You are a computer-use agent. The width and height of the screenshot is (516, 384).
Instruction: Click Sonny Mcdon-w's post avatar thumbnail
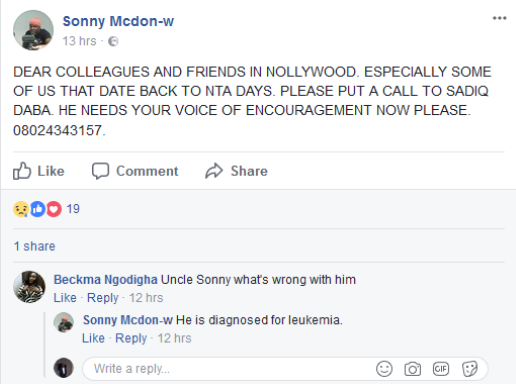[33, 30]
